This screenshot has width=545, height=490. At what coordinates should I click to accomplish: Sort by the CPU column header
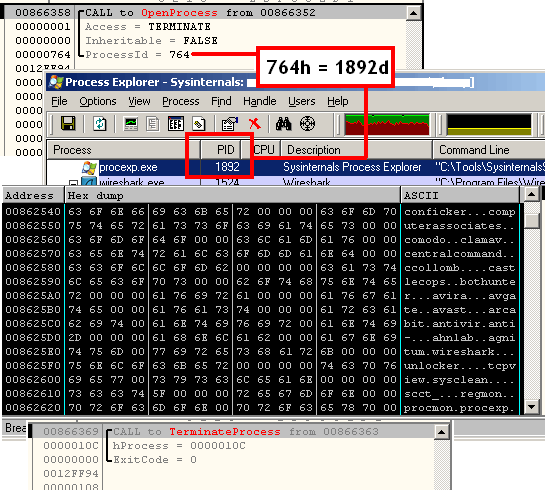tap(261, 150)
